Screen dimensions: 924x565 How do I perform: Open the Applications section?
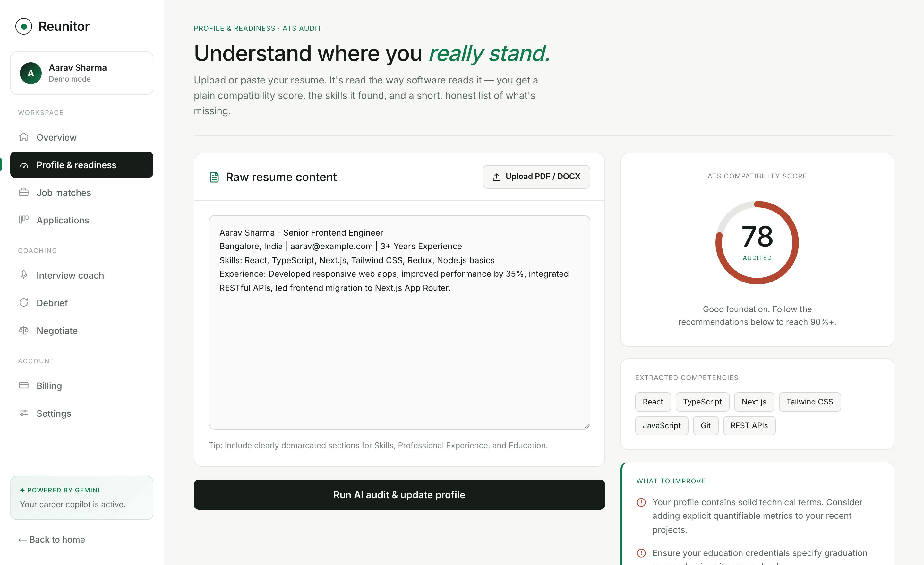[82, 220]
